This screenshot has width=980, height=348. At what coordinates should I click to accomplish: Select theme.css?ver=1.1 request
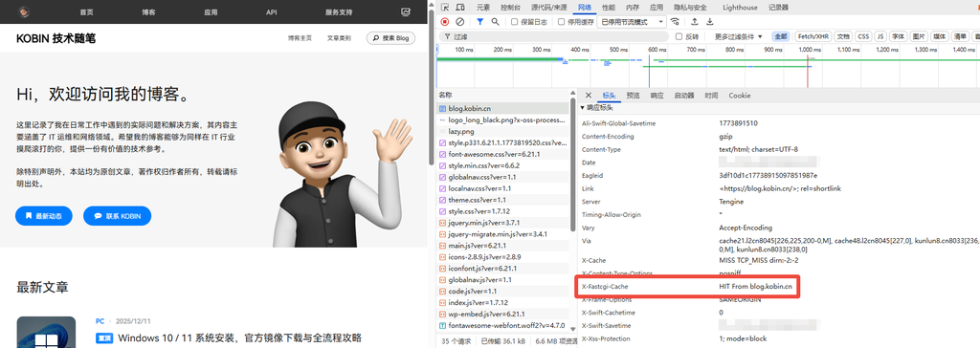coord(502,200)
